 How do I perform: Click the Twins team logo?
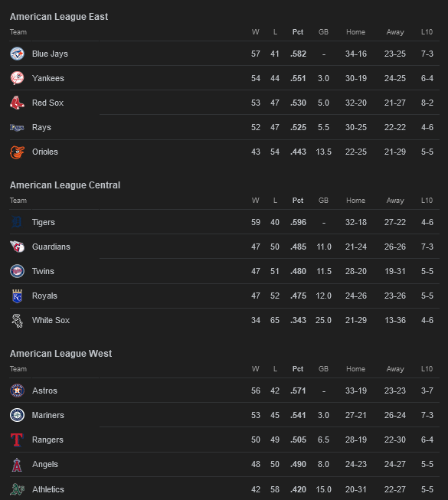point(17,271)
